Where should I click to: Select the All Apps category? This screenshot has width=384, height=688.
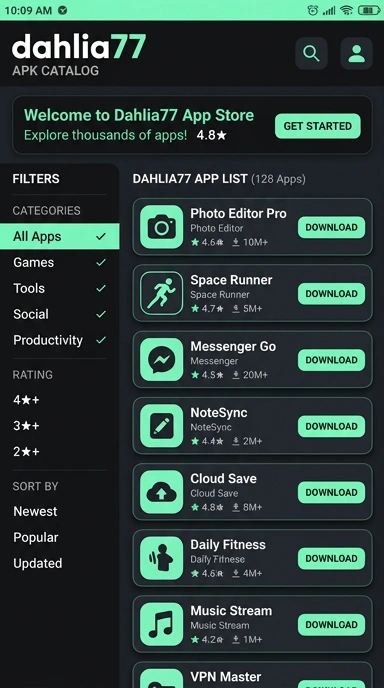click(59, 236)
